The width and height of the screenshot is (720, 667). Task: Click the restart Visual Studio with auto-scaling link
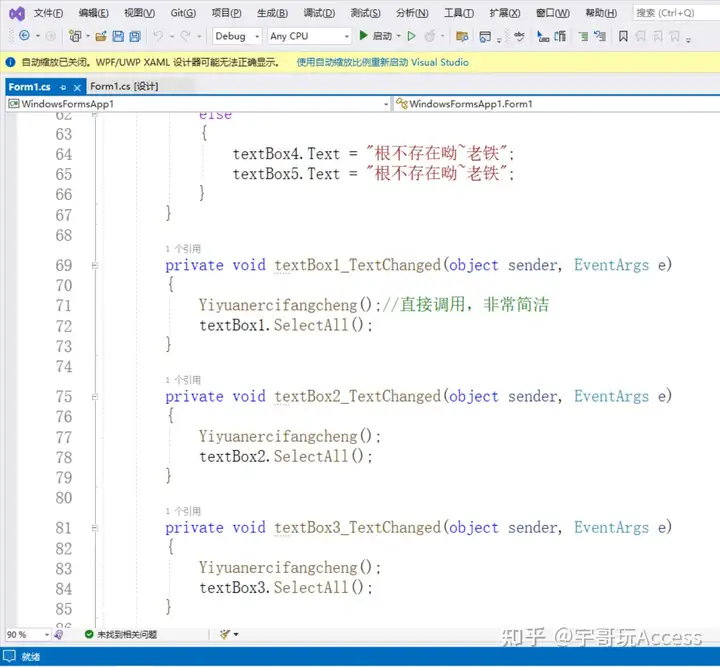point(382,62)
